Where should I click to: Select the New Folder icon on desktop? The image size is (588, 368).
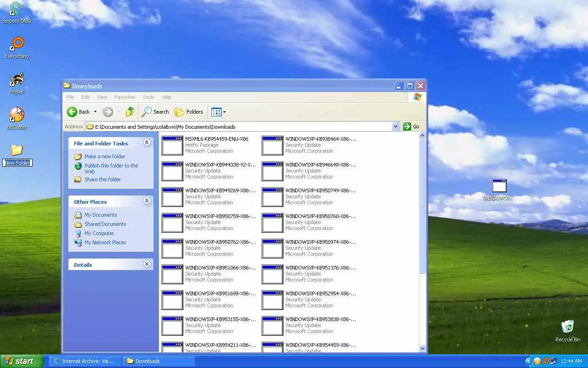pyautogui.click(x=17, y=155)
